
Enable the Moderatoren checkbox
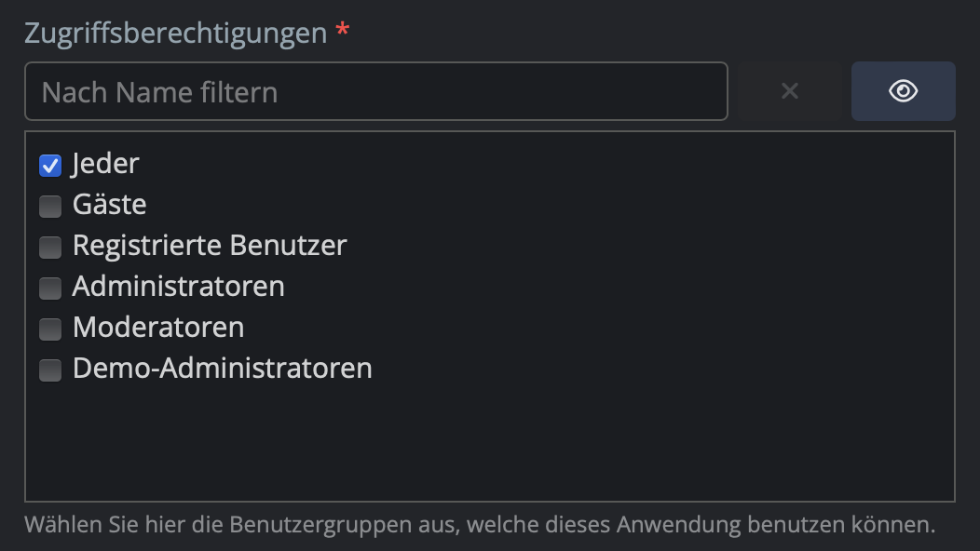click(x=50, y=329)
